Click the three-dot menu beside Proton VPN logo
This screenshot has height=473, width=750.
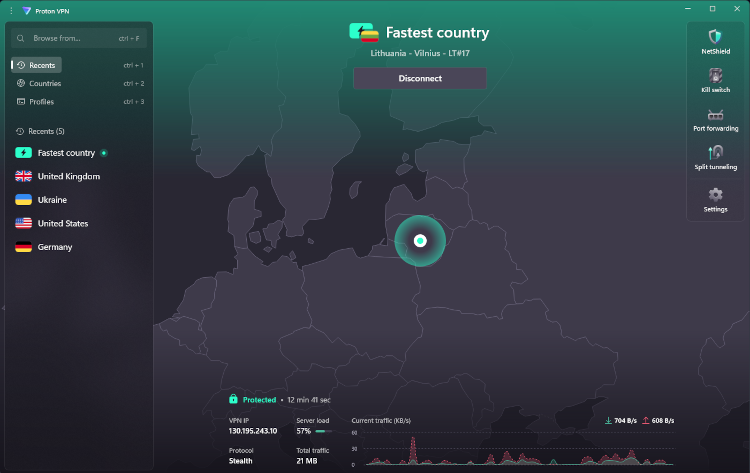pyautogui.click(x=11, y=11)
